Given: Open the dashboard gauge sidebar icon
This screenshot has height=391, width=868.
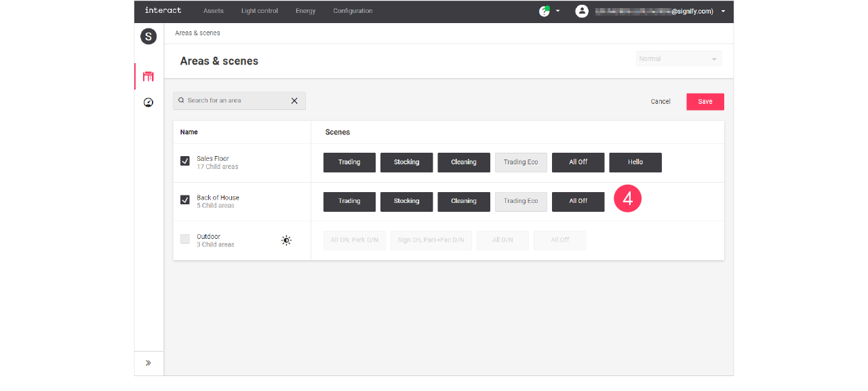Looking at the screenshot, I should point(149,103).
